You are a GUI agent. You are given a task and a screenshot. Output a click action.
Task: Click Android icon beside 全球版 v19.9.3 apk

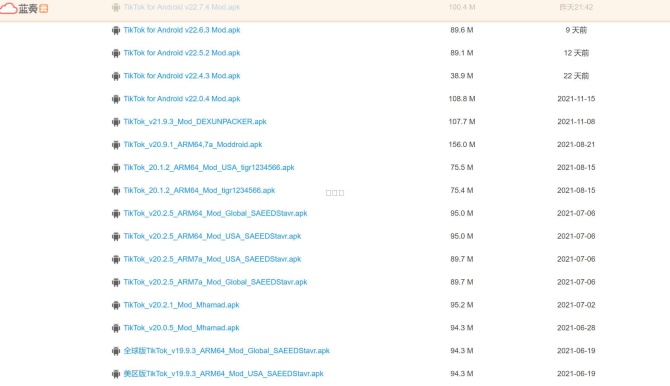[x=116, y=351]
